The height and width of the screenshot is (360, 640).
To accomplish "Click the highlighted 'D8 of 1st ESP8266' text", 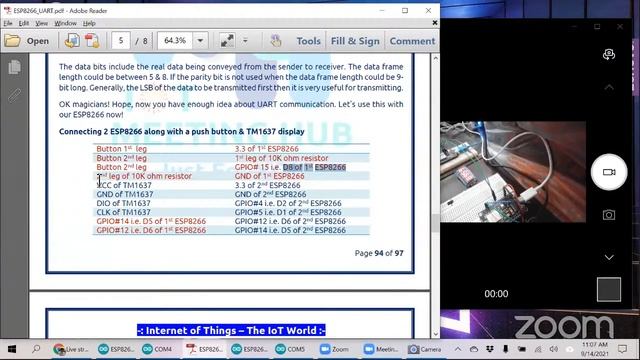I will (x=314, y=167).
